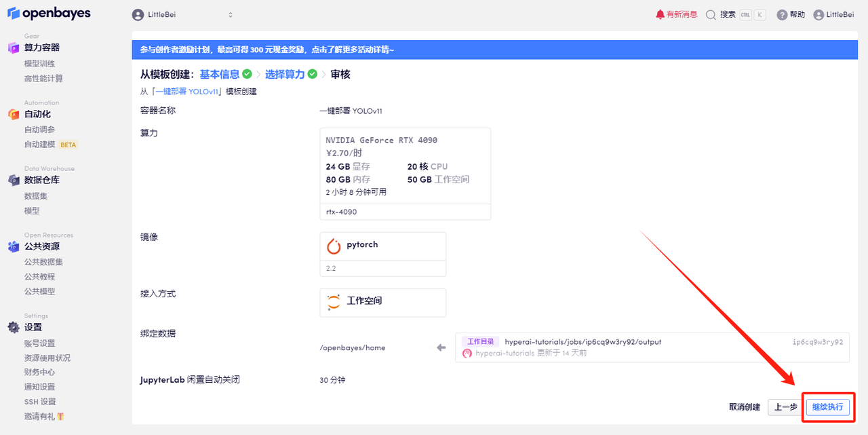Click the red notification bell icon

pos(660,14)
